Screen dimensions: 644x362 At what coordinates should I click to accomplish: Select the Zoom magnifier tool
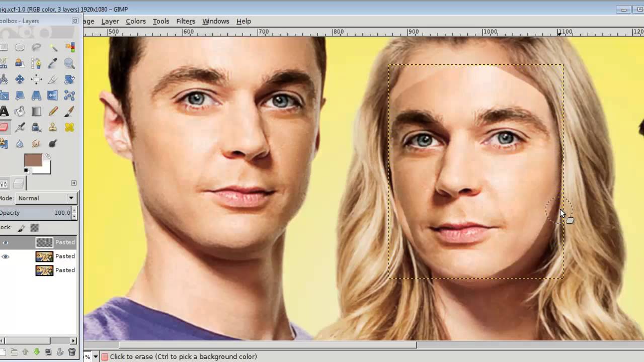tap(69, 63)
